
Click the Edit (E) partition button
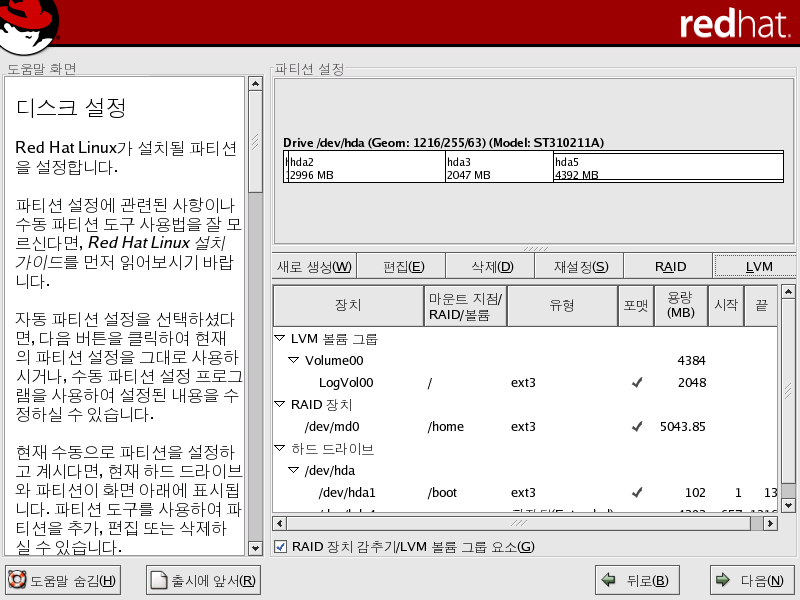[x=403, y=266]
